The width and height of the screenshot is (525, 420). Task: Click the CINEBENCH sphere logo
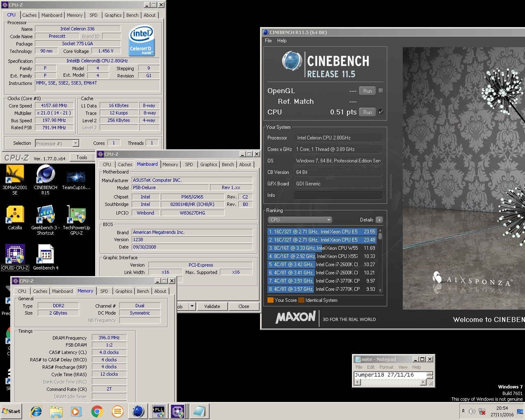[x=292, y=62]
